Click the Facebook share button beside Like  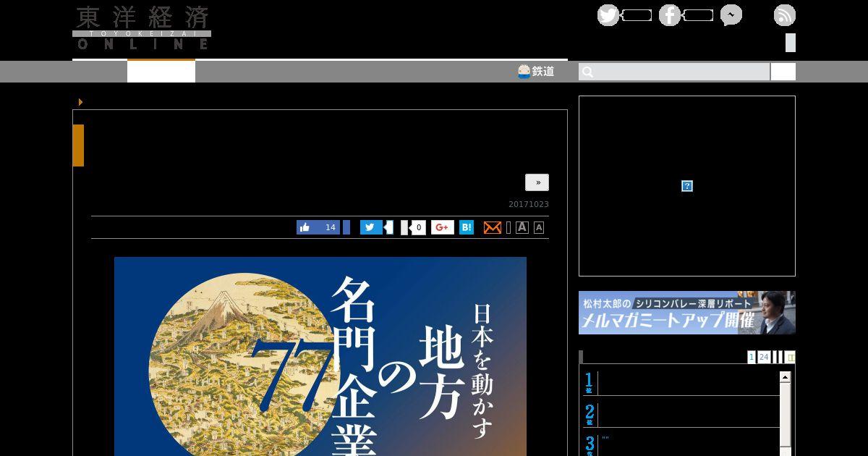pyautogui.click(x=346, y=227)
